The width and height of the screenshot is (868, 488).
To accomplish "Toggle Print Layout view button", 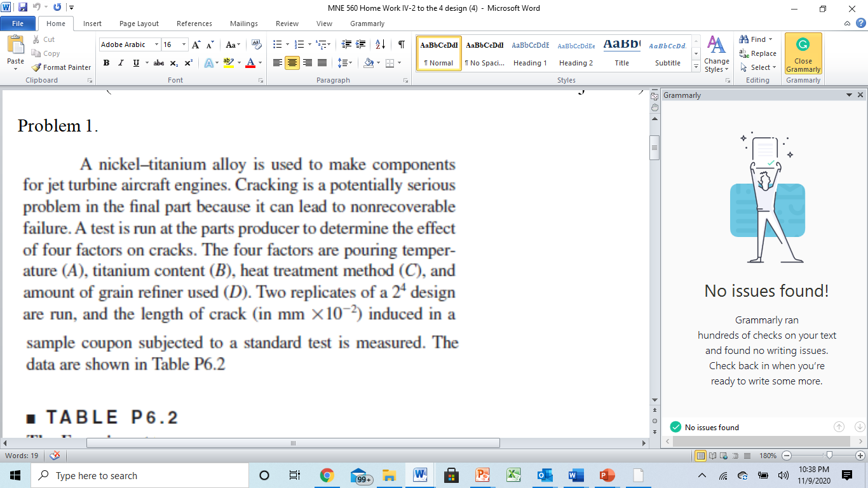I will 702,456.
